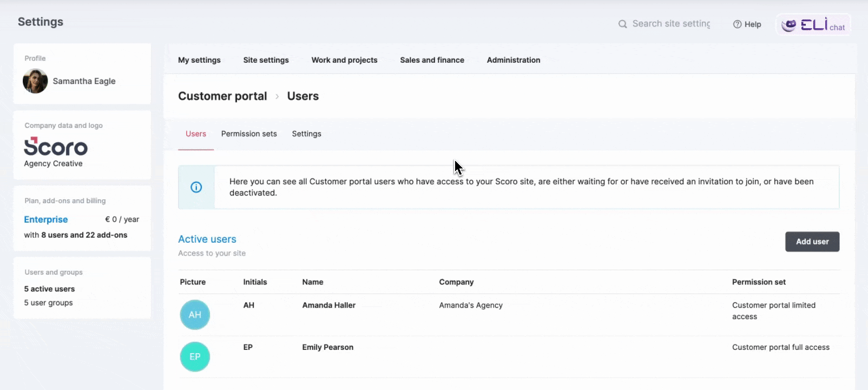
Task: Click the EP initials cell
Action: click(x=248, y=347)
